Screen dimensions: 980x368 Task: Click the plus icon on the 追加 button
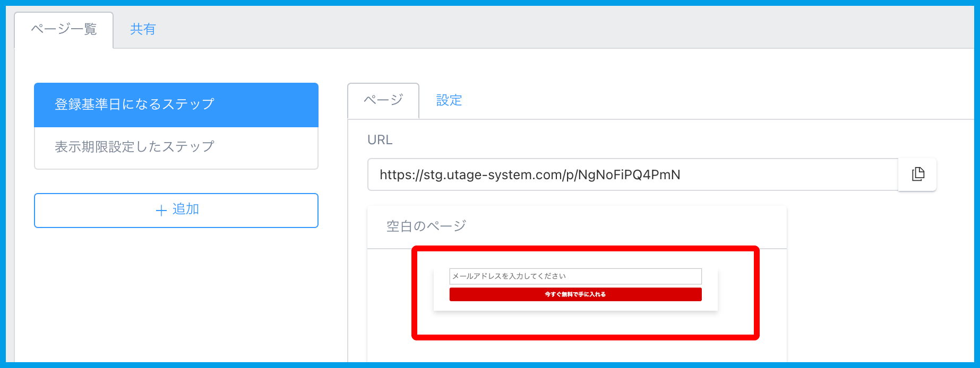(x=161, y=211)
